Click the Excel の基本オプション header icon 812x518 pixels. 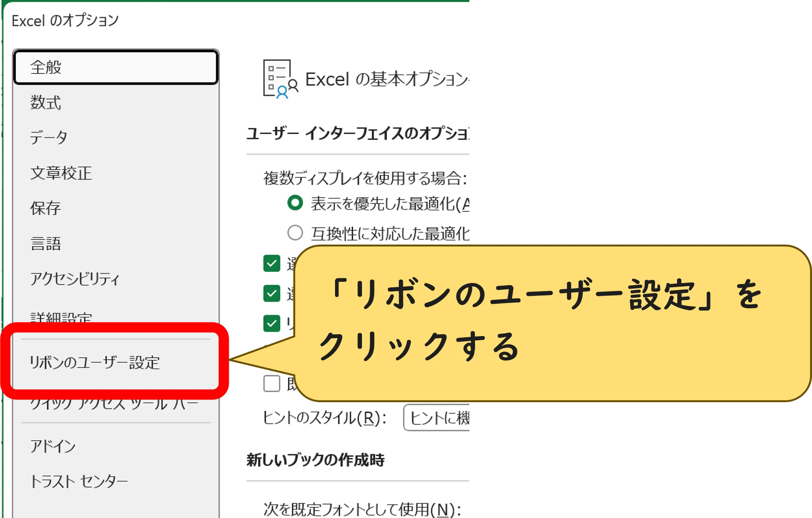click(281, 79)
